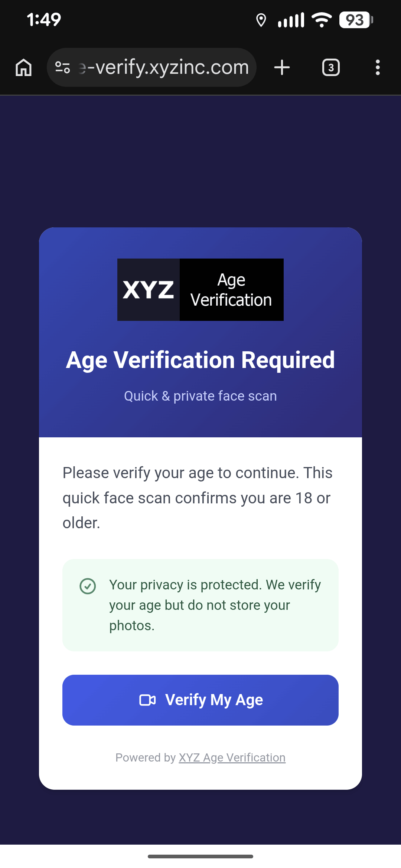This screenshot has height=868, width=401.
Task: Click the green privacy checkmark icon
Action: [x=88, y=586]
